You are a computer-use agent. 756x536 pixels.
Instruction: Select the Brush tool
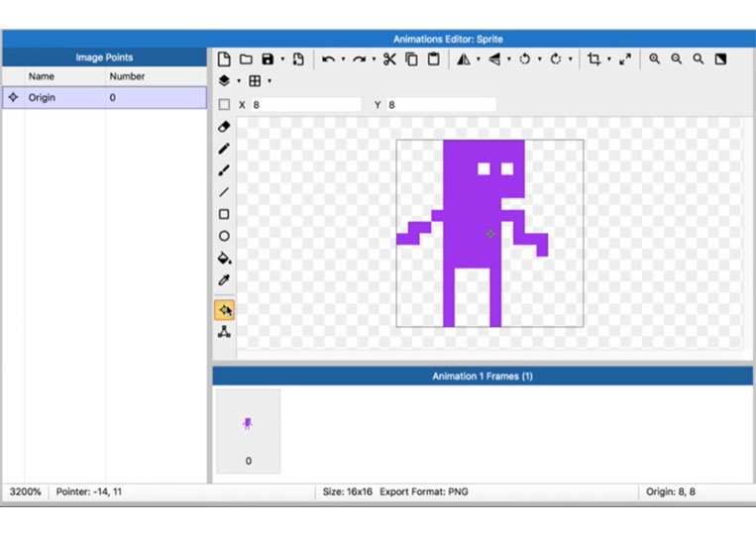pos(224,170)
